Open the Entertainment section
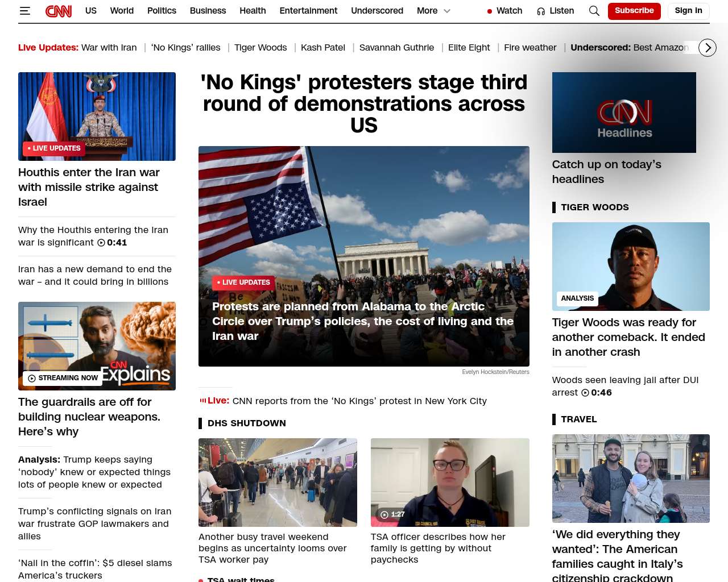This screenshot has height=582, width=728. tap(308, 11)
